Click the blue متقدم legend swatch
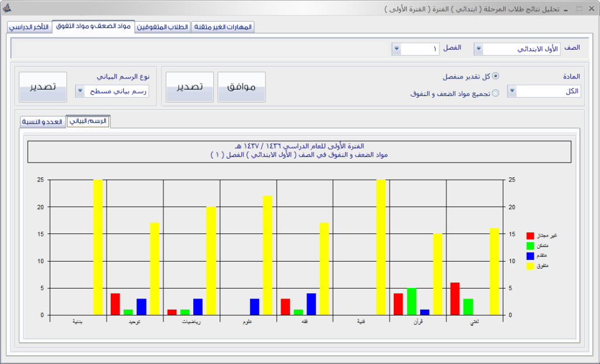Image resolution: width=600 pixels, height=364 pixels. [x=530, y=256]
